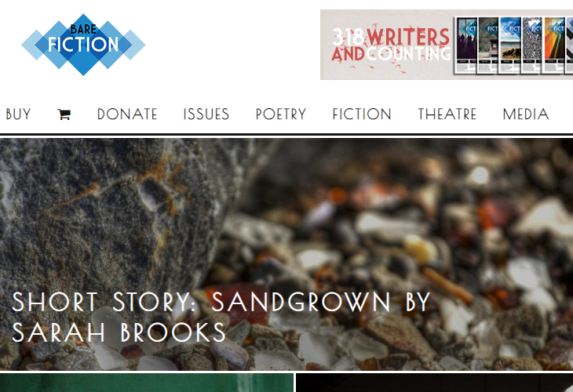Select the second magazine cover with building image
The height and width of the screenshot is (392, 573).
[x=488, y=45]
